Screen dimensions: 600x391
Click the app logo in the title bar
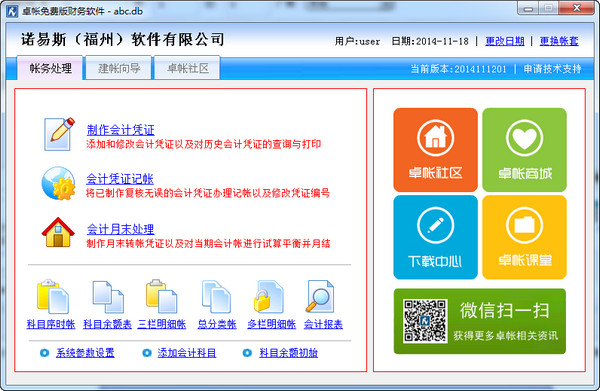pyautogui.click(x=12, y=11)
